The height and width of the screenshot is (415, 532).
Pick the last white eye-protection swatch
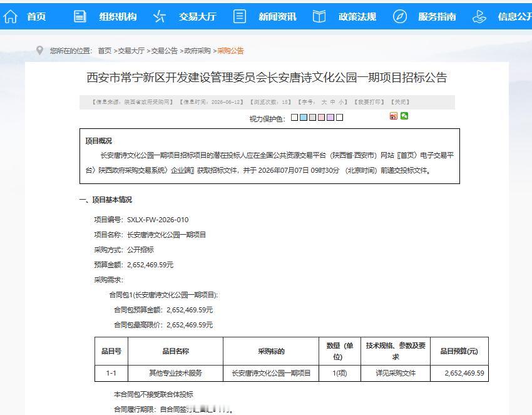[339, 118]
